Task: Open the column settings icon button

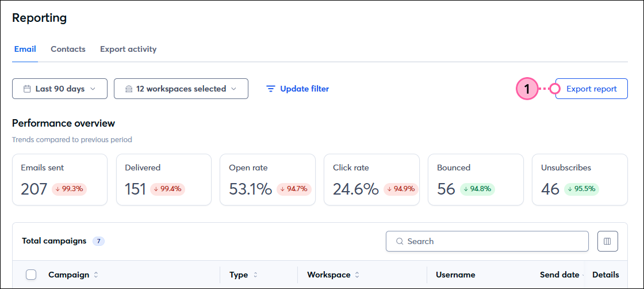Action: tap(607, 241)
